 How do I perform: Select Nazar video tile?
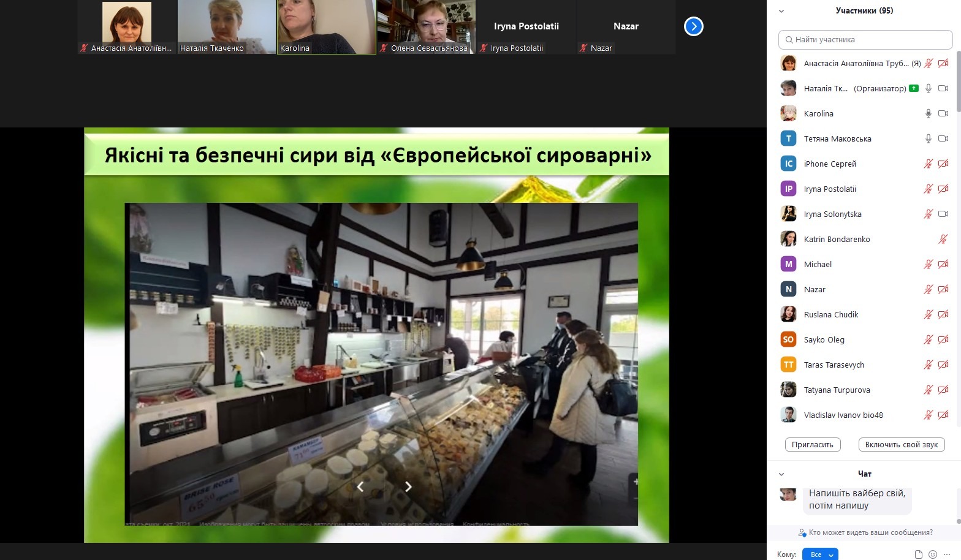(626, 27)
